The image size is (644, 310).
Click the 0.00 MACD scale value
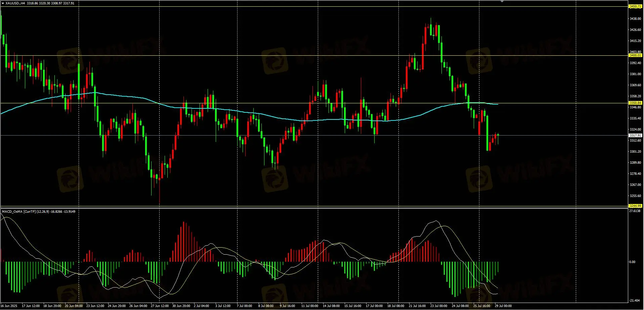[632, 262]
